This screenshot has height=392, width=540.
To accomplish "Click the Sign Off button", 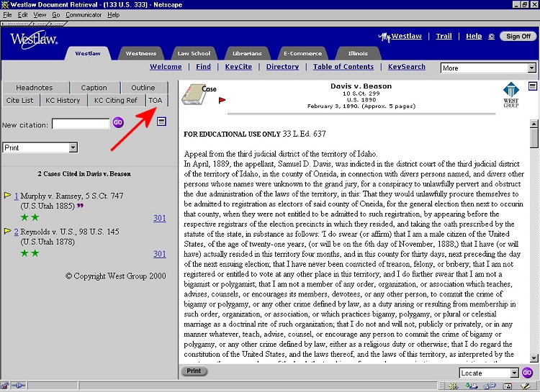I will 518,36.
